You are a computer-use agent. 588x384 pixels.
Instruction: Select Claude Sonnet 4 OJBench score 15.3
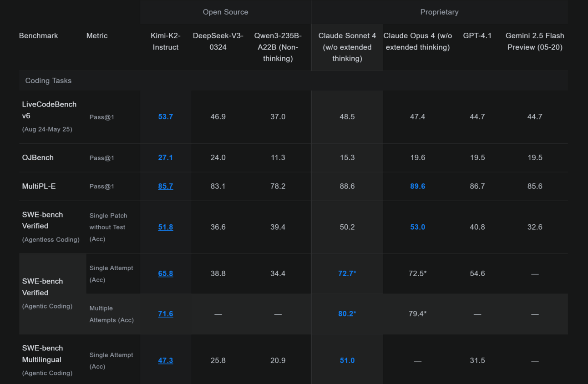click(347, 157)
